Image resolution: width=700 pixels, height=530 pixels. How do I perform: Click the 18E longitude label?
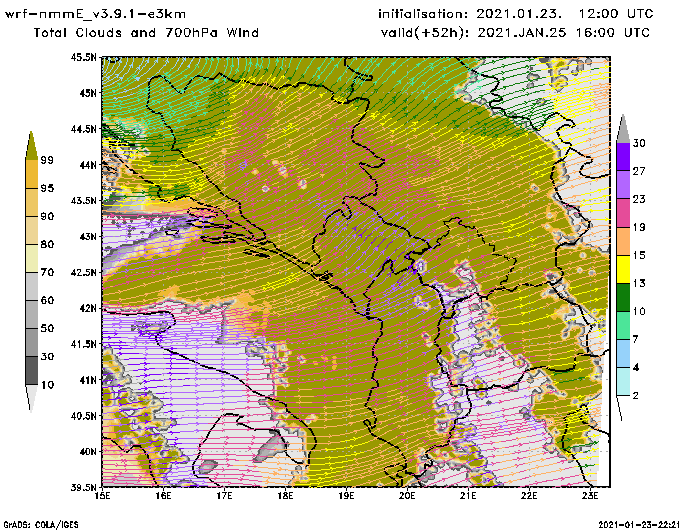285,496
